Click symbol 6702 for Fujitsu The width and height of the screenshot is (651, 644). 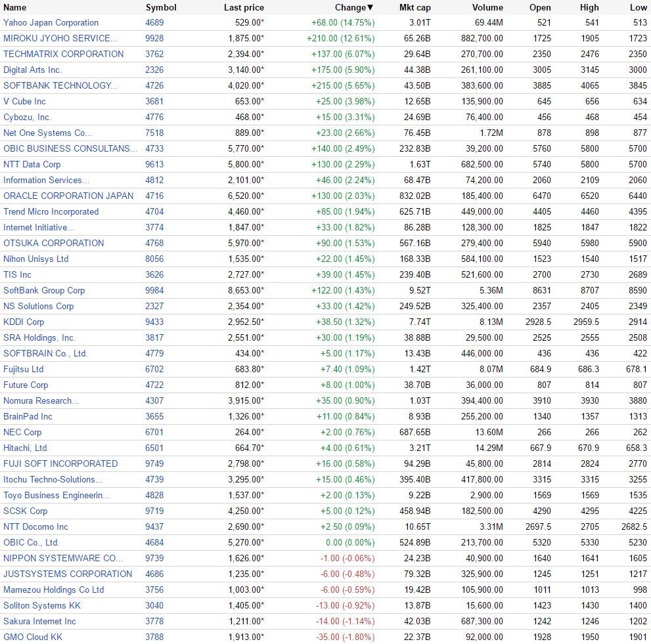(x=154, y=370)
